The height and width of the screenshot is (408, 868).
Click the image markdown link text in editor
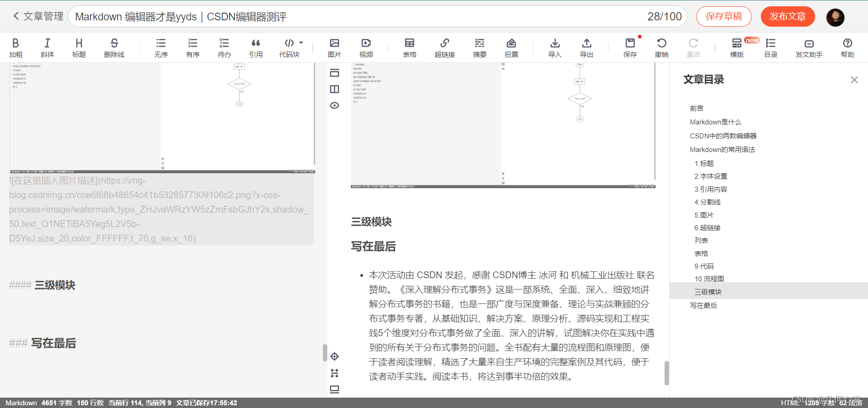coord(161,209)
